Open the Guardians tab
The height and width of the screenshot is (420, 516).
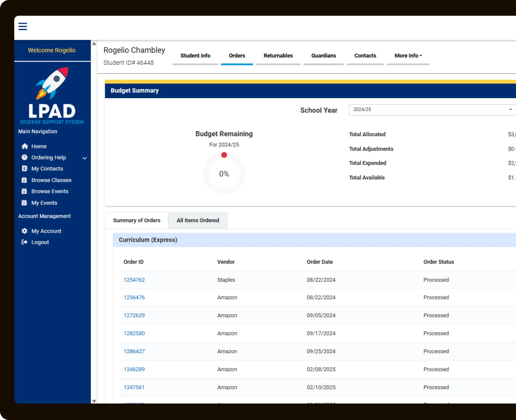coord(323,55)
